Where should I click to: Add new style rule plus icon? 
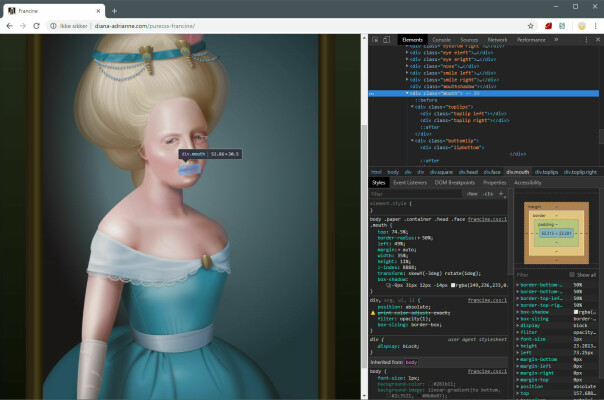coord(501,194)
